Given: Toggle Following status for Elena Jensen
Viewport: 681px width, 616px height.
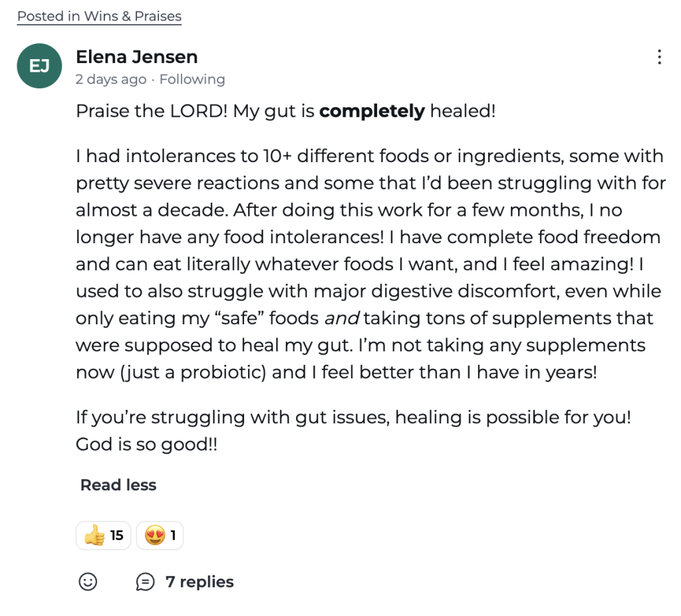Looking at the screenshot, I should 192,80.
